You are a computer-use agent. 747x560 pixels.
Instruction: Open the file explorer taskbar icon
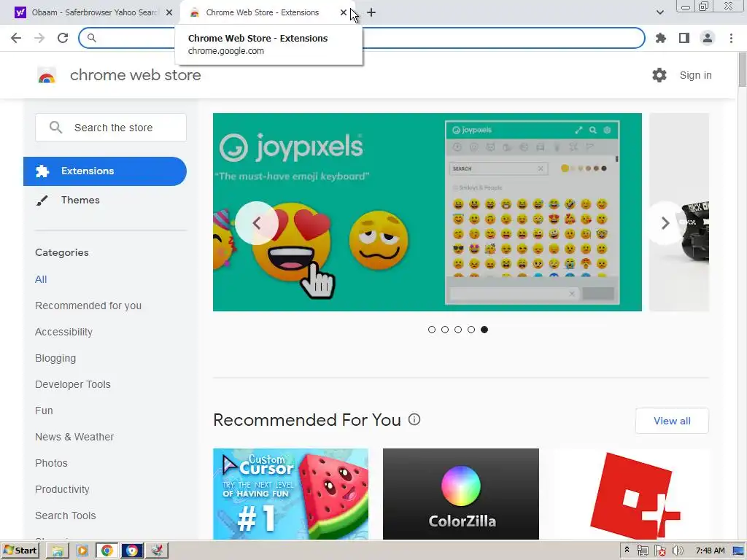pos(57,551)
